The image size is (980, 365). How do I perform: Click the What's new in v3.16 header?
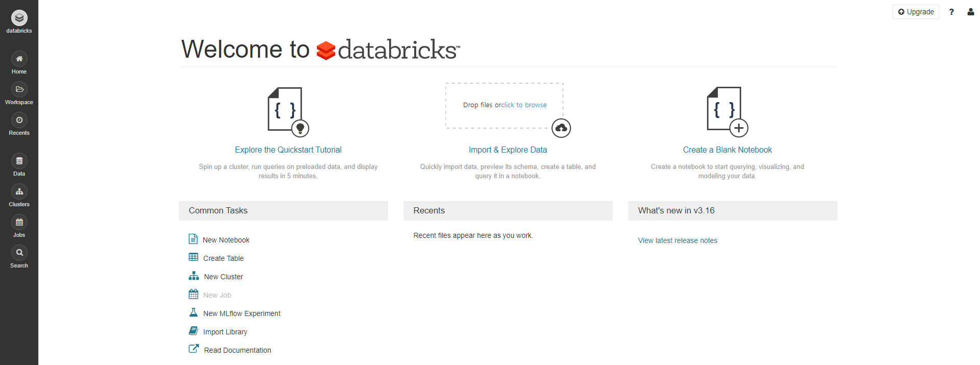click(x=733, y=211)
